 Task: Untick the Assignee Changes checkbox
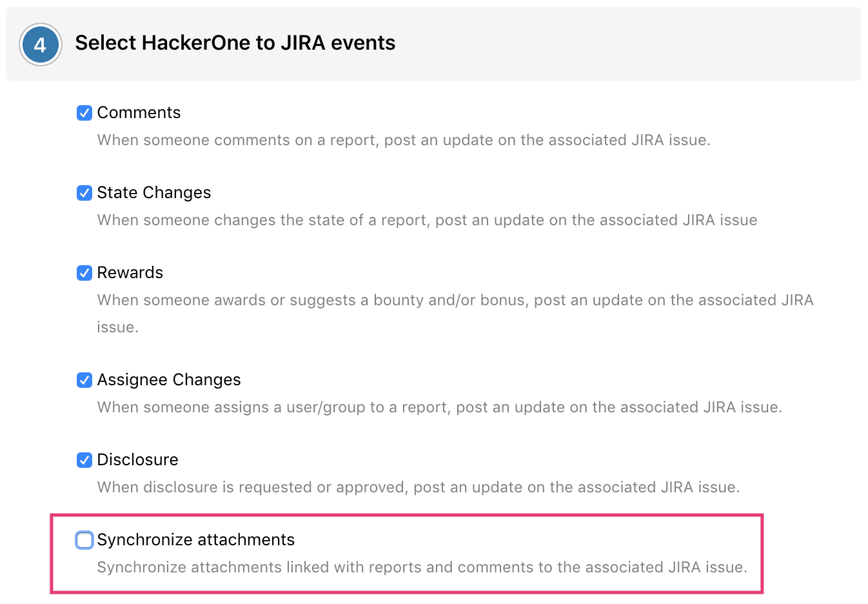84,380
